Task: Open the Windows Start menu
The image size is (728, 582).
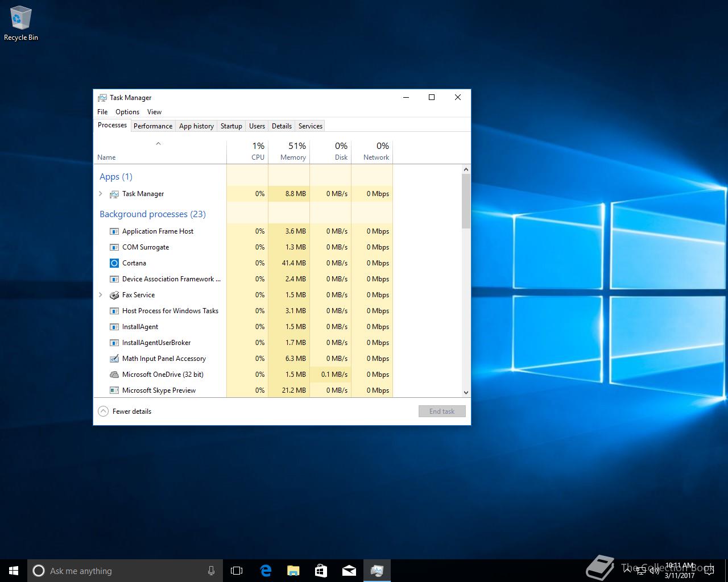Action: [14, 571]
